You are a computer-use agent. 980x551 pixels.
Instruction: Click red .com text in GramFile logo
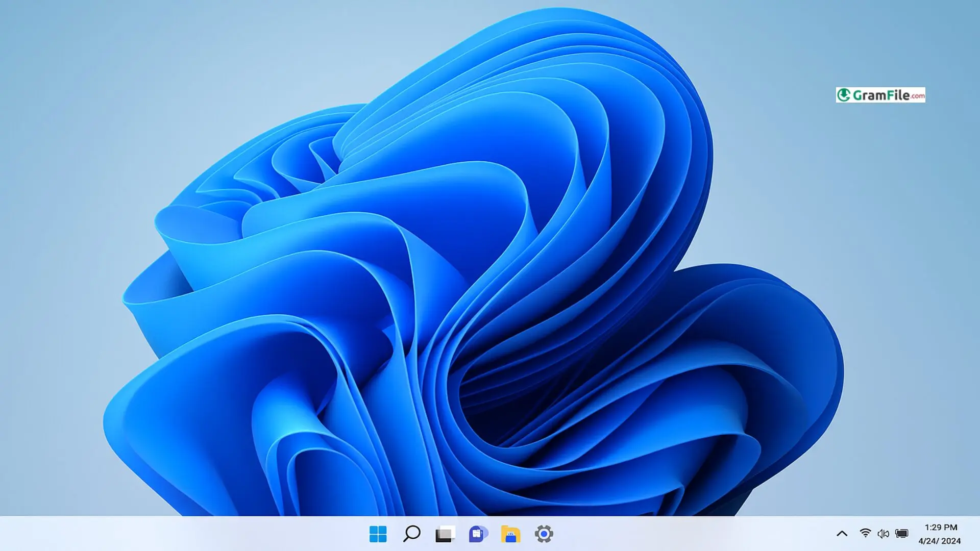pyautogui.click(x=917, y=96)
